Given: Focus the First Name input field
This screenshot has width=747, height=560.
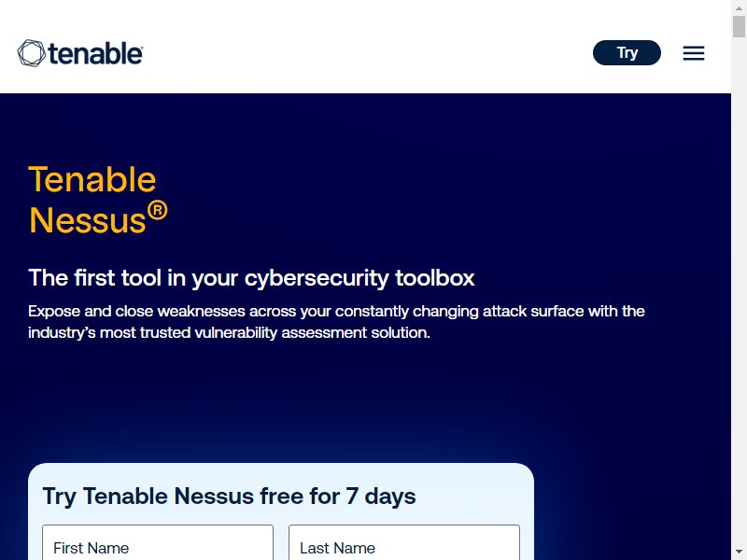Looking at the screenshot, I should [x=158, y=543].
